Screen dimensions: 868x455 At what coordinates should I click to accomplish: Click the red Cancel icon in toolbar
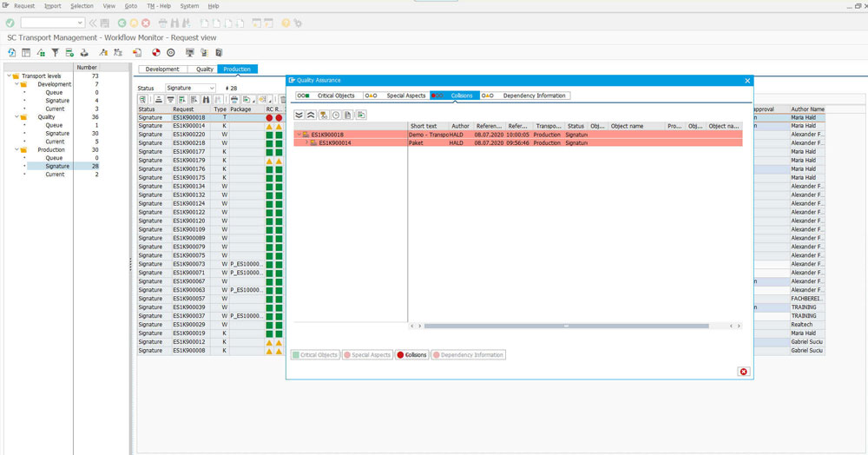[146, 23]
